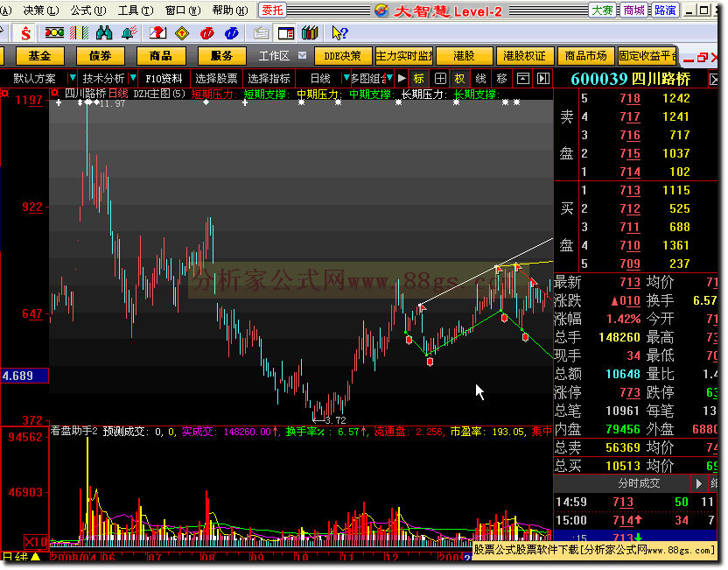Click the 总手 148260 value
Image resolution: width=728 pixels, height=570 pixels.
[x=619, y=338]
